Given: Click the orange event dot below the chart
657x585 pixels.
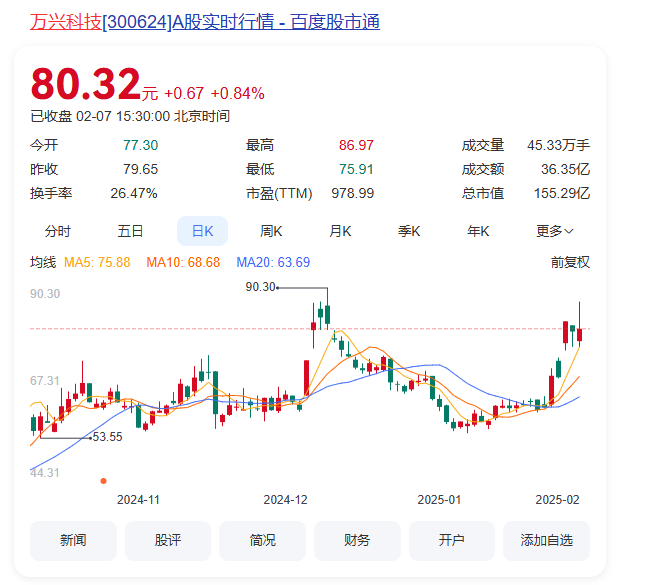Looking at the screenshot, I should pos(103,481).
